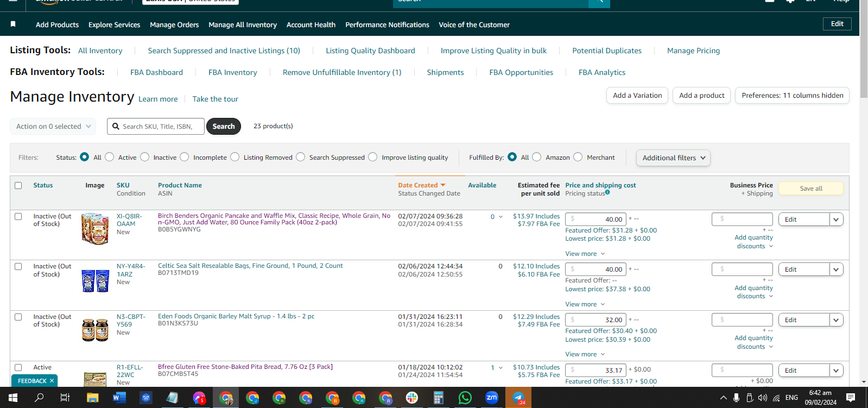Open Preferences: 11 columns hidden

(x=793, y=96)
